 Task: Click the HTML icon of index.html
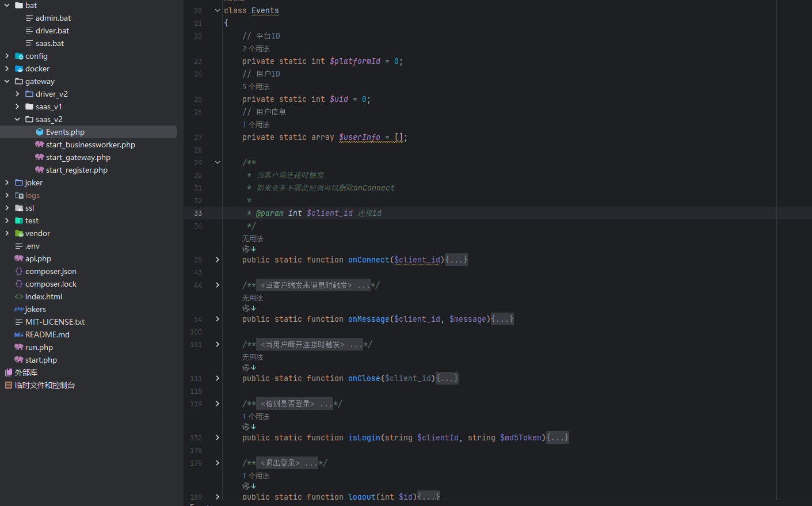(19, 296)
